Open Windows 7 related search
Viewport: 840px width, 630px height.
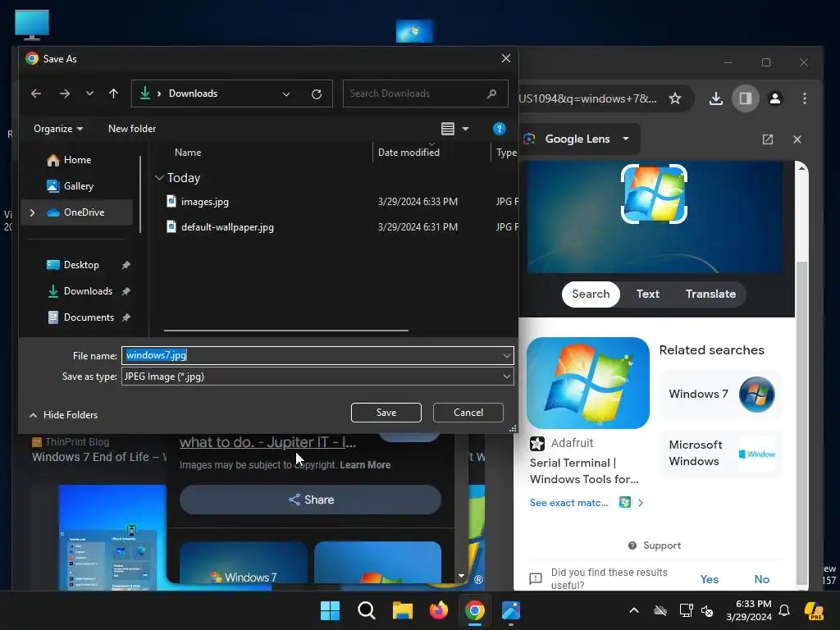point(721,395)
